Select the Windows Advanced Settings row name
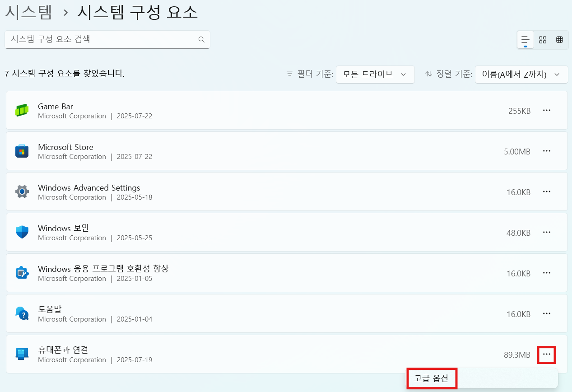572x392 pixels. click(x=89, y=188)
